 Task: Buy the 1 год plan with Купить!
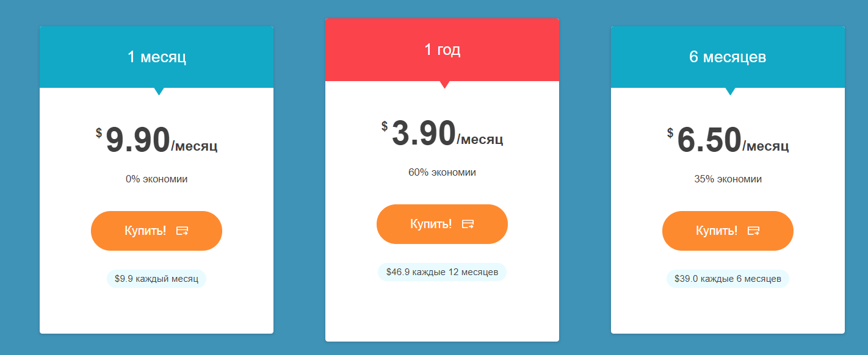pos(432,224)
